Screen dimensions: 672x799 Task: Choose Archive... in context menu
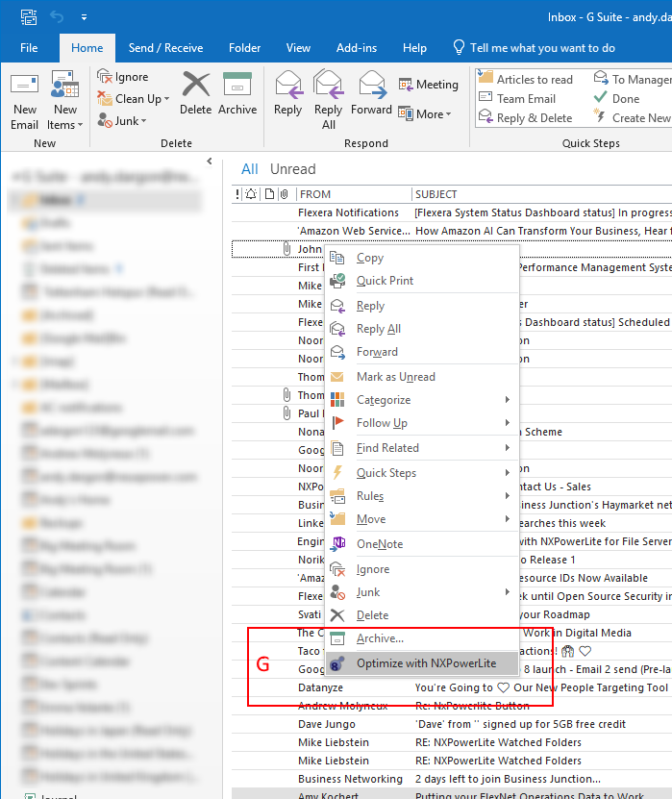pyautogui.click(x=422, y=638)
